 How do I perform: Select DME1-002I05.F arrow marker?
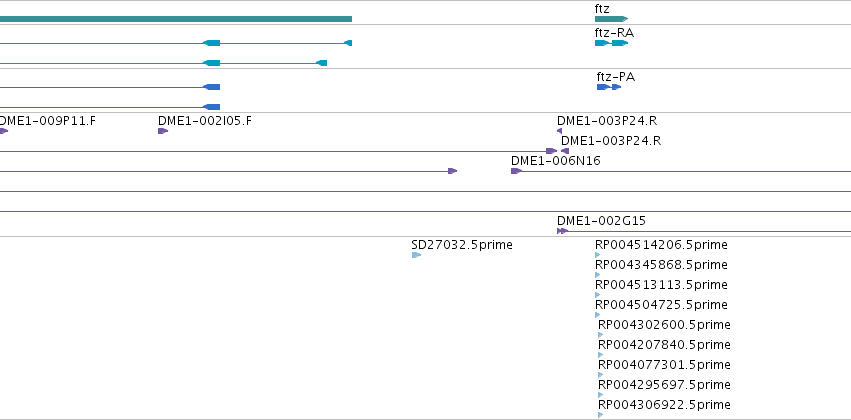coord(163,131)
